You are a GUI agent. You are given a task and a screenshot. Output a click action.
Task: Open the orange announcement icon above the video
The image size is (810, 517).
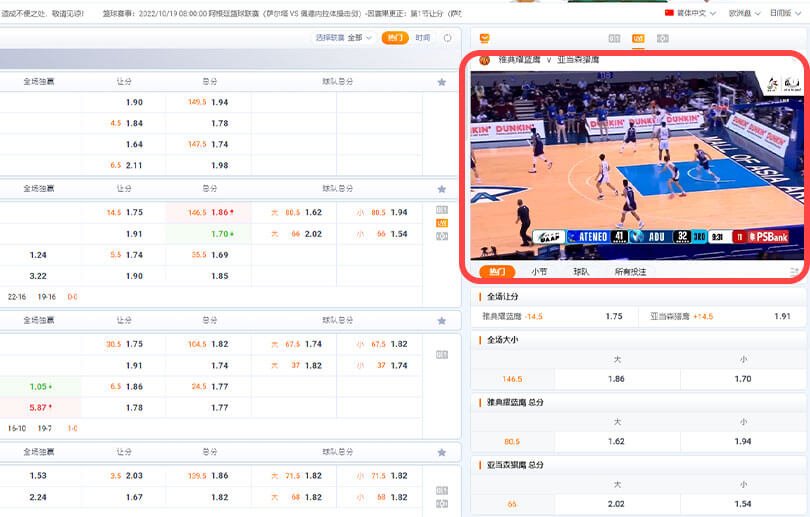click(485, 38)
